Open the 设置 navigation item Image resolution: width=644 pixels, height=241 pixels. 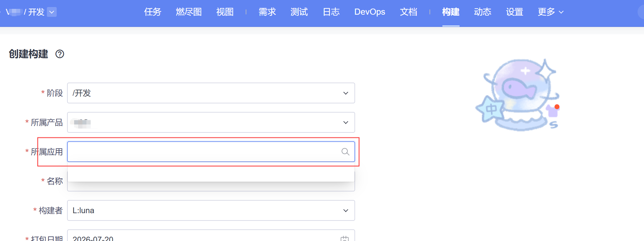point(514,12)
